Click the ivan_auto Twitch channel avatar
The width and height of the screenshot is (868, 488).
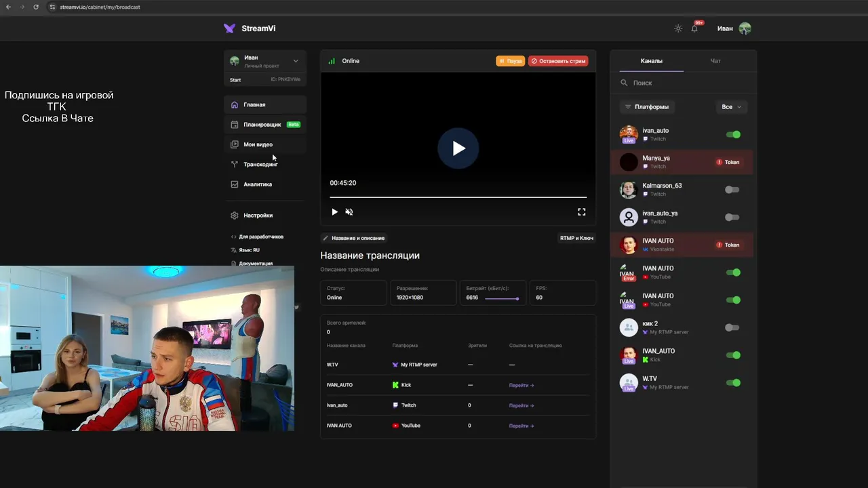(629, 134)
